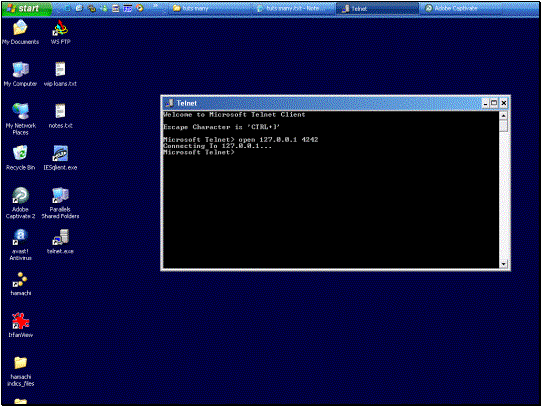Viewport: 541px width, 406px height.
Task: Click 'Welcome to Microsoft Telnet Client' text
Action: (234, 115)
